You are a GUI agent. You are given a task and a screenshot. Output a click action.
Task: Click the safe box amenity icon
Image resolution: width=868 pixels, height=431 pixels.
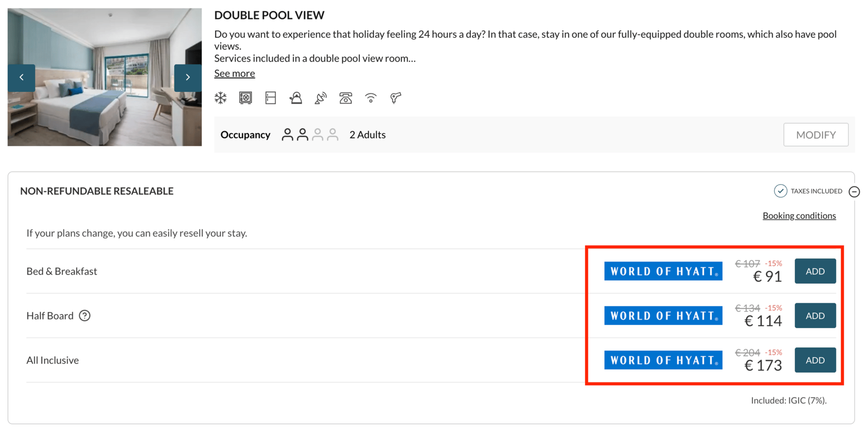(x=246, y=98)
